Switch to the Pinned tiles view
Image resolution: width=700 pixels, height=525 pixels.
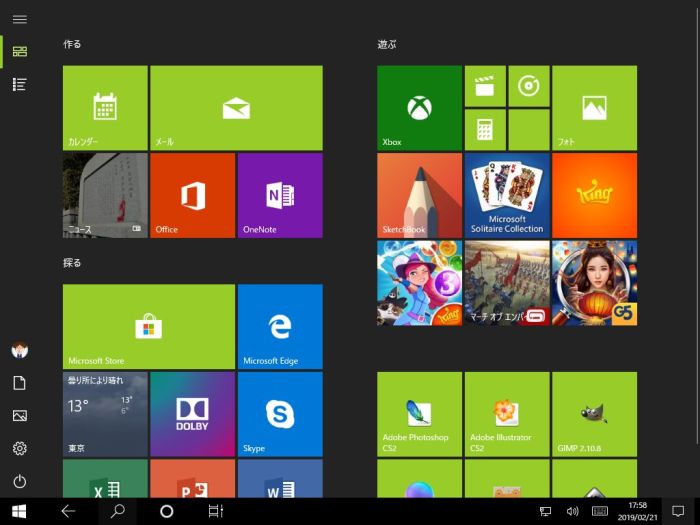click(19, 51)
